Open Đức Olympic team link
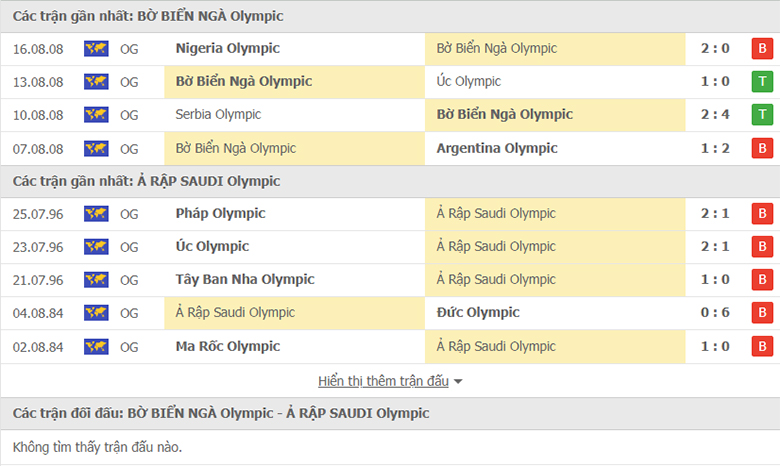 click(x=478, y=312)
